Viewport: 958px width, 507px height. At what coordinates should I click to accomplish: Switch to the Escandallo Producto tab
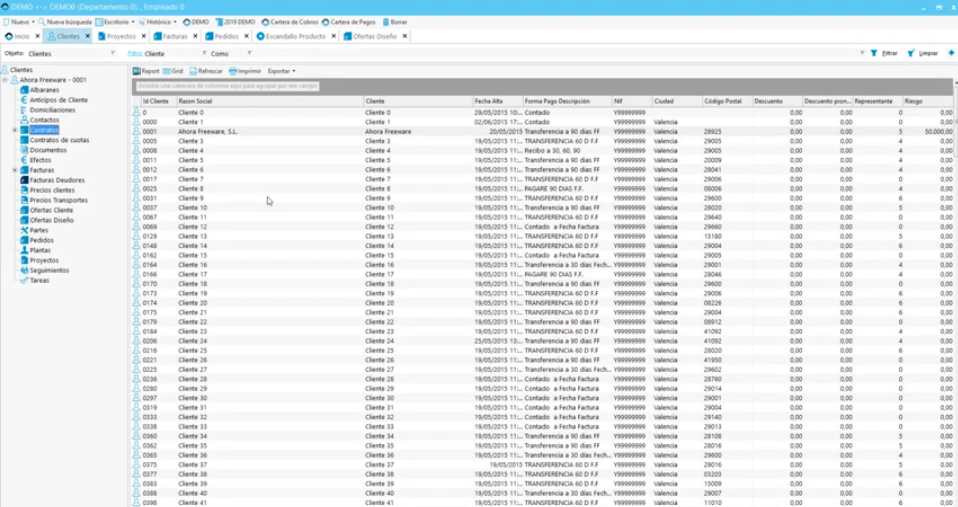[292, 36]
